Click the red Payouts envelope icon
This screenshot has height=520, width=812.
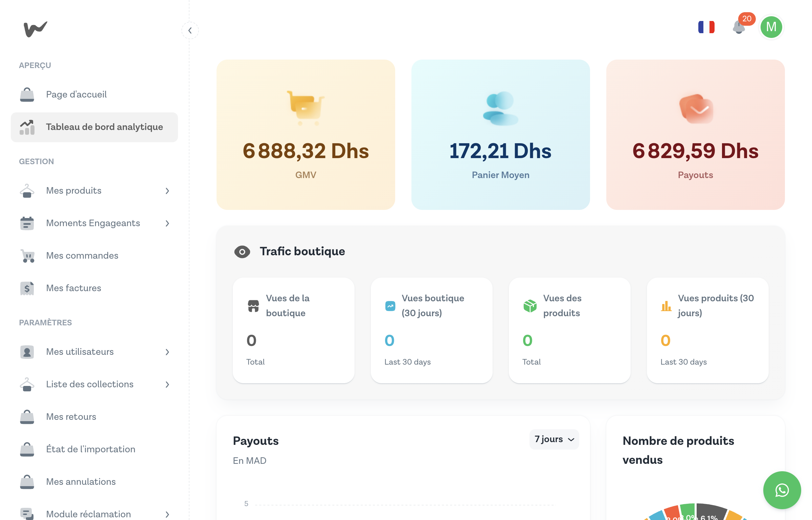click(696, 109)
